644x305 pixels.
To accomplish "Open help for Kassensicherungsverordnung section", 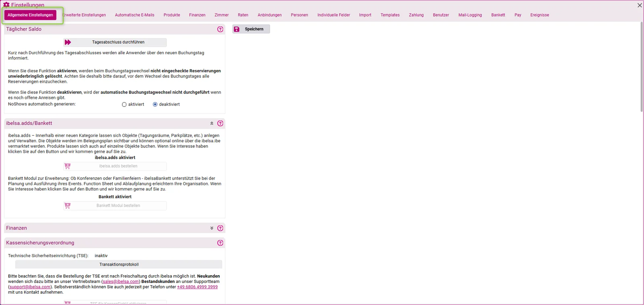I will tap(220, 243).
